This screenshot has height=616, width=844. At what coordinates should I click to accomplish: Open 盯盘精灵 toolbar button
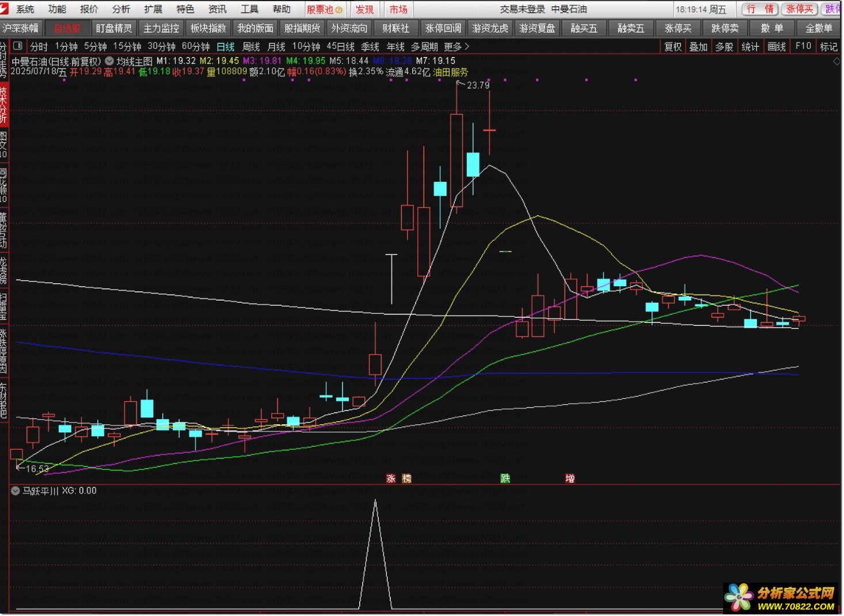[114, 28]
